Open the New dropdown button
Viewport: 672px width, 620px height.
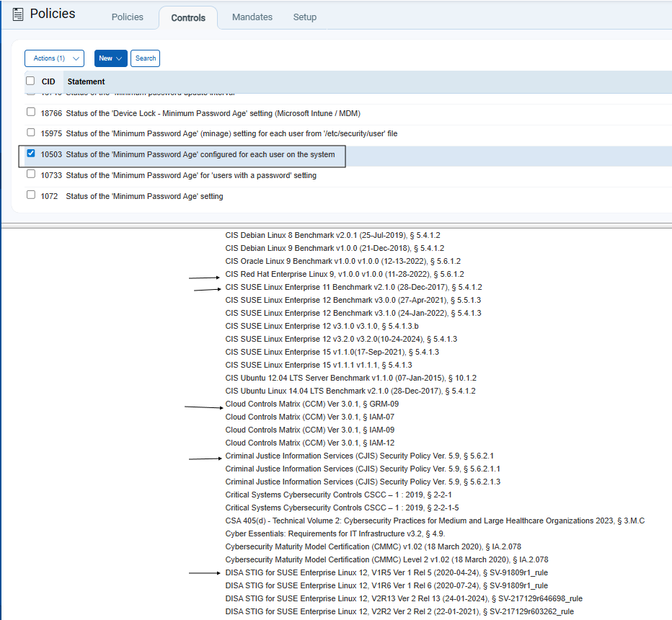[x=110, y=58]
